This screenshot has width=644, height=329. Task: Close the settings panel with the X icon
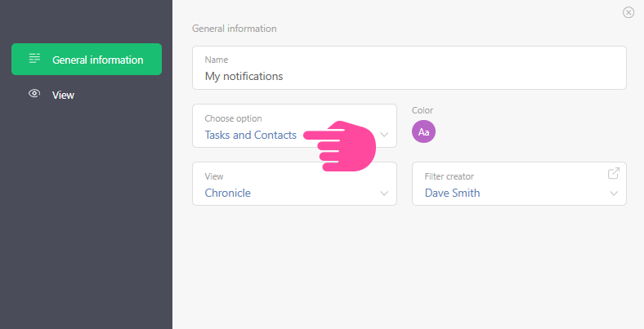point(628,12)
